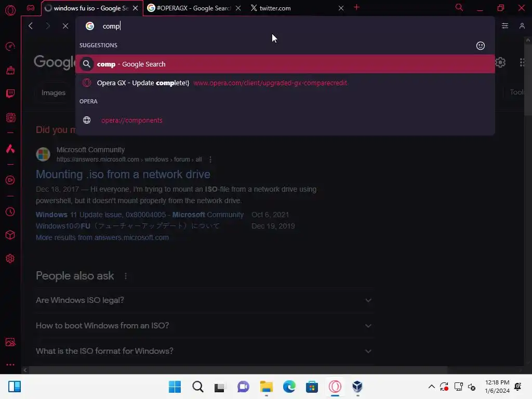Open the search tabs magnifier icon
This screenshot has width=532, height=399.
pyautogui.click(x=459, y=7)
